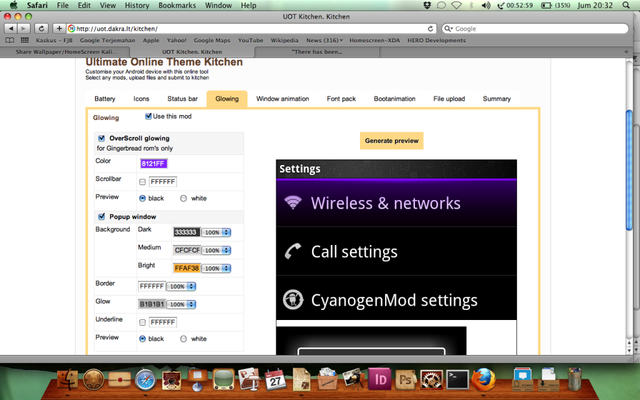Select white preview for Popup window

coord(183,339)
